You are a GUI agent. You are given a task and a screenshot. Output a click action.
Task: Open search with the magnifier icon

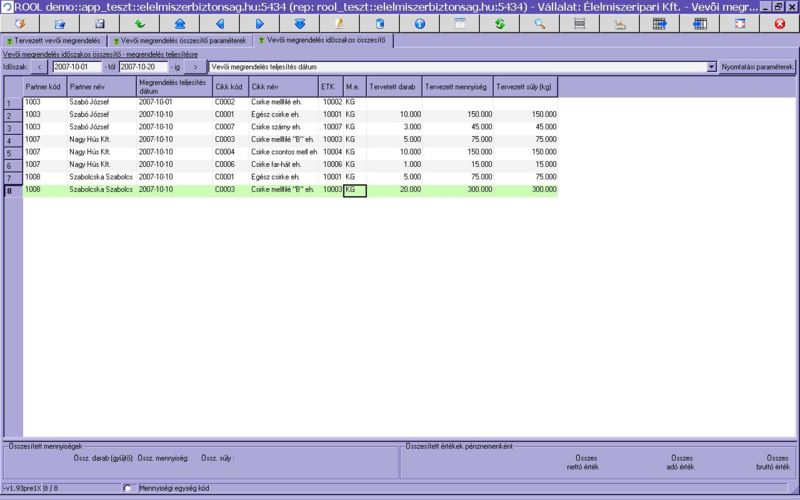(539, 23)
